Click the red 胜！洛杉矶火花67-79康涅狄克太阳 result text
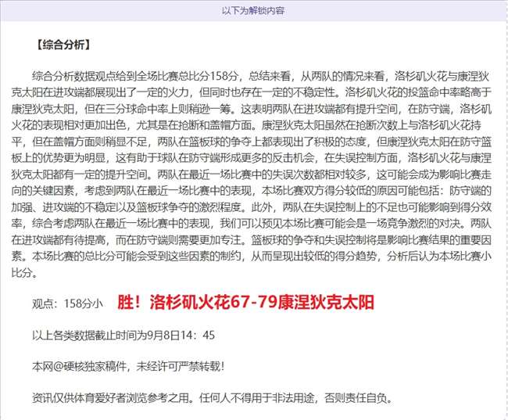 tap(245, 303)
